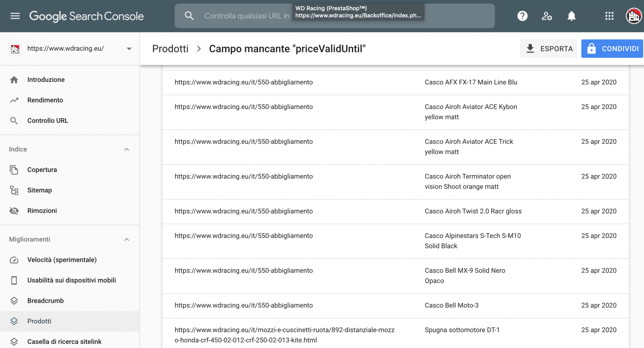Screen dimensions: 644x348
Task: Focus the URL inspection search field
Action: pos(334,16)
